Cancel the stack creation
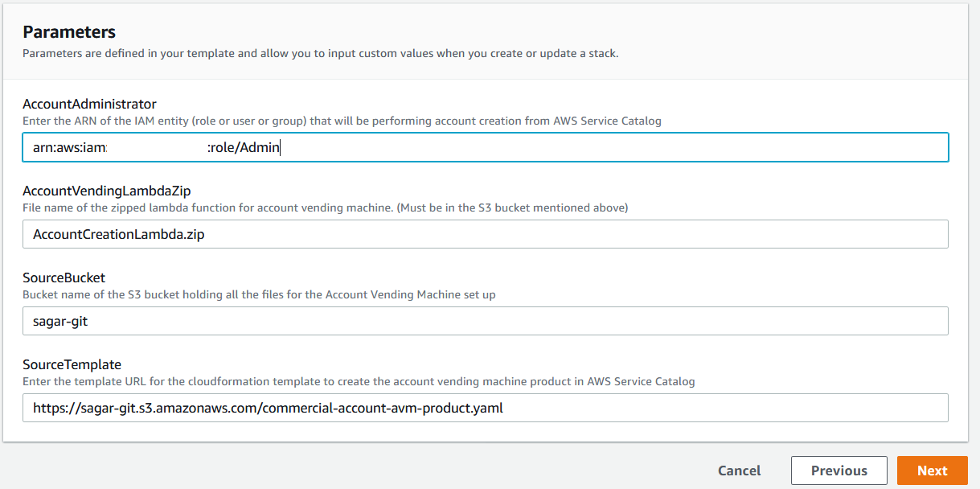Screen dimensions: 980x489 (739, 471)
